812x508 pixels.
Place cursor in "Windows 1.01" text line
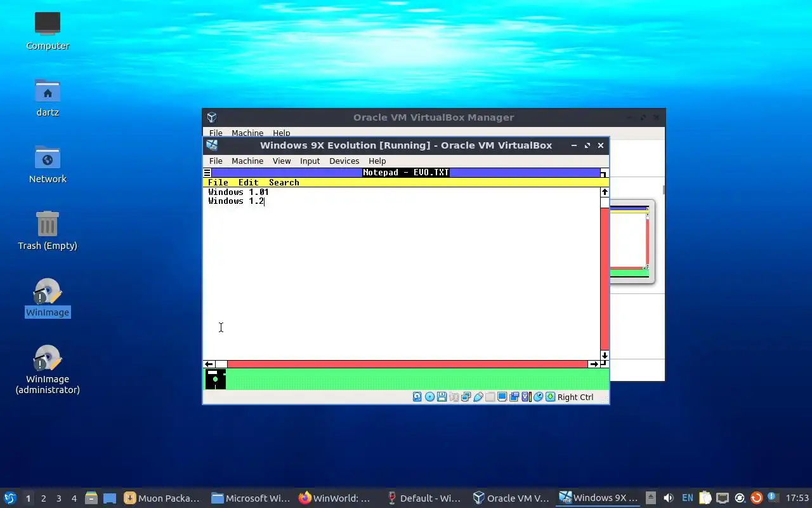pos(239,192)
